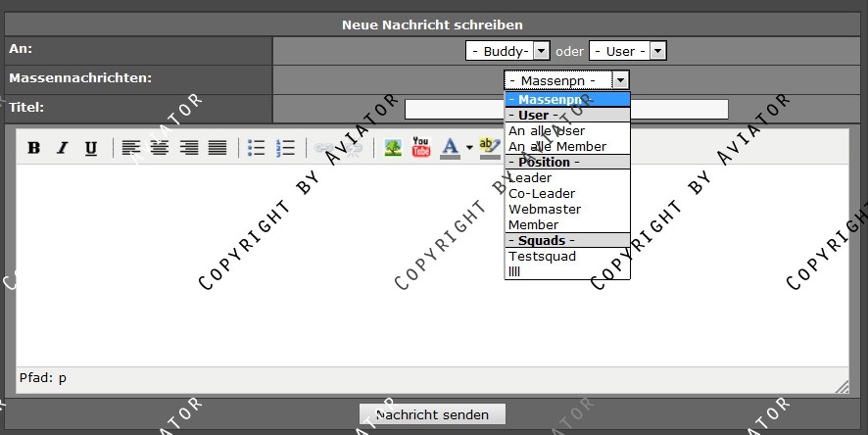This screenshot has width=868, height=435.
Task: Toggle bold formatting in the editor
Action: tap(34, 148)
